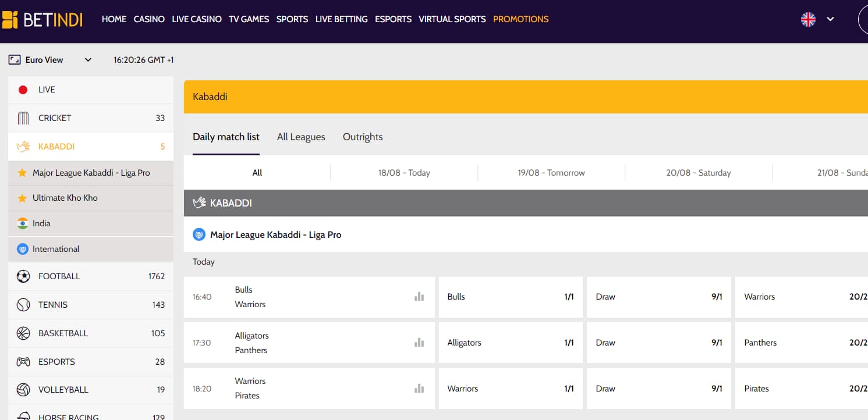
Task: Click the kabaddi icon in gray section header
Action: pos(200,203)
